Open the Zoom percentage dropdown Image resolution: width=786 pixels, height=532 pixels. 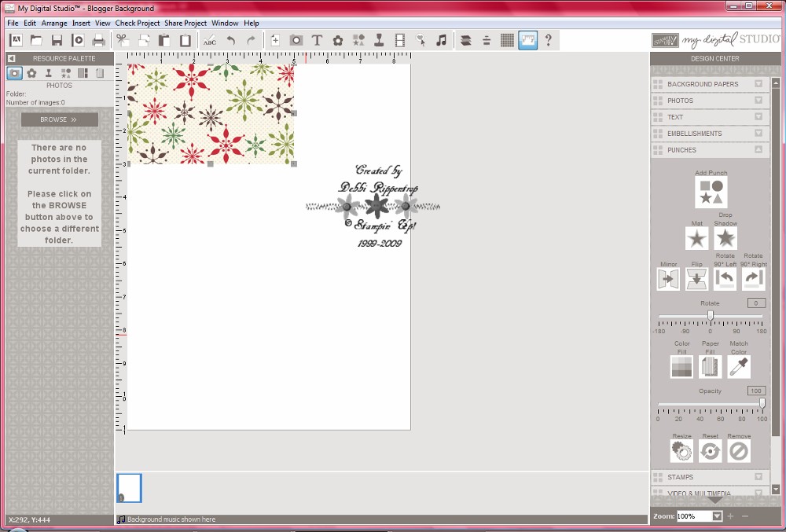pyautogui.click(x=718, y=516)
